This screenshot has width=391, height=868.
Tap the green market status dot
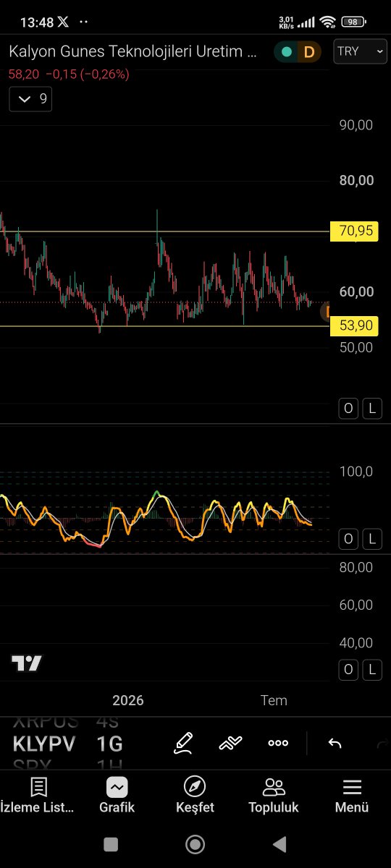(x=287, y=52)
